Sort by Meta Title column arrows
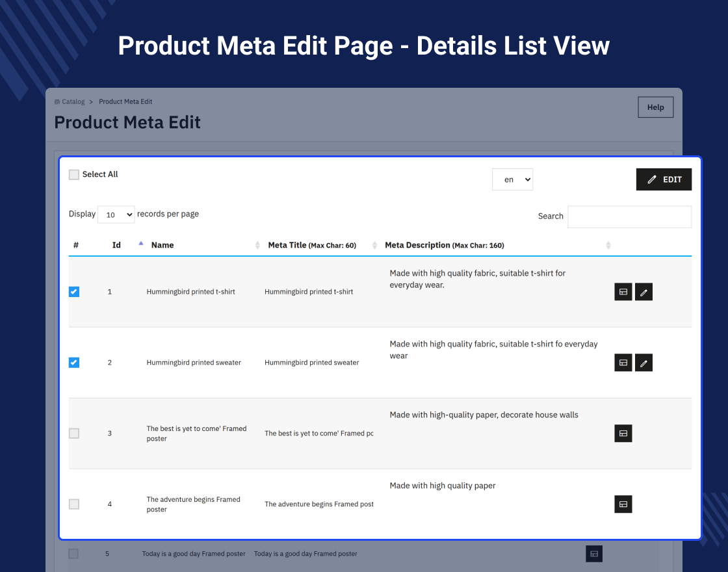 374,245
